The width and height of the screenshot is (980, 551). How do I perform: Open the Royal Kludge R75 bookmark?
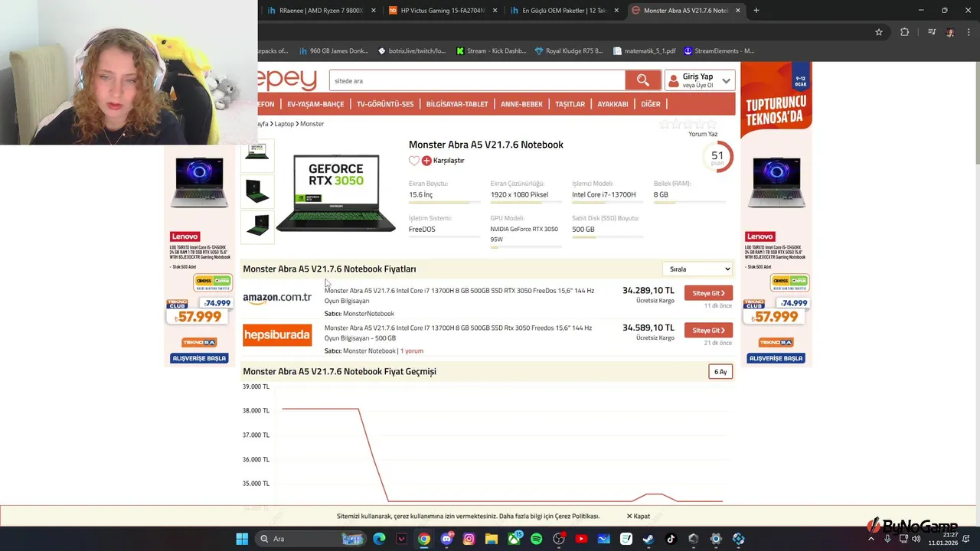click(569, 51)
